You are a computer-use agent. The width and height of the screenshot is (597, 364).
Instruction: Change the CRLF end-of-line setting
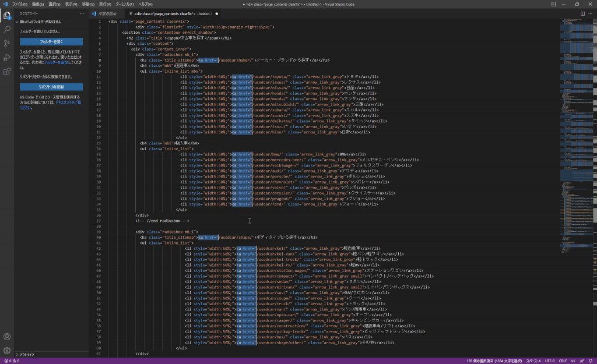563,361
